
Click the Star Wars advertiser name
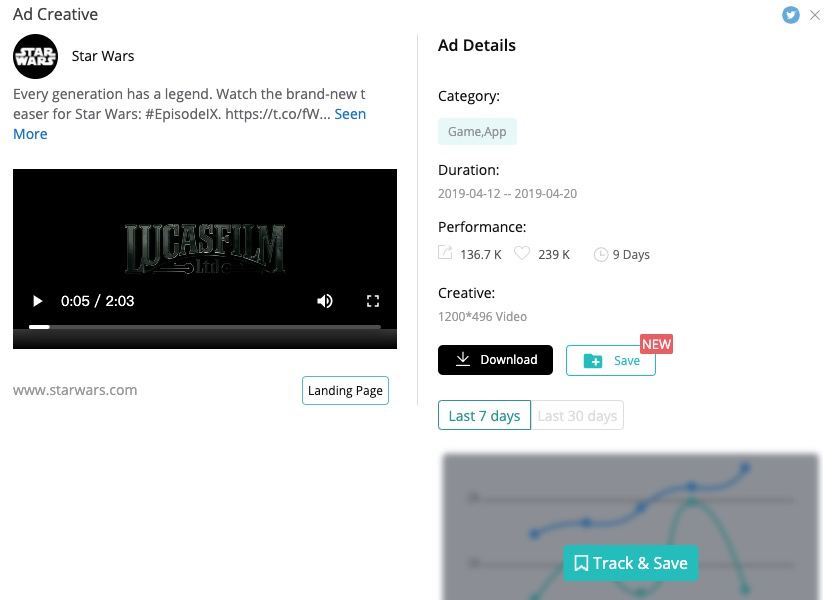pos(103,56)
